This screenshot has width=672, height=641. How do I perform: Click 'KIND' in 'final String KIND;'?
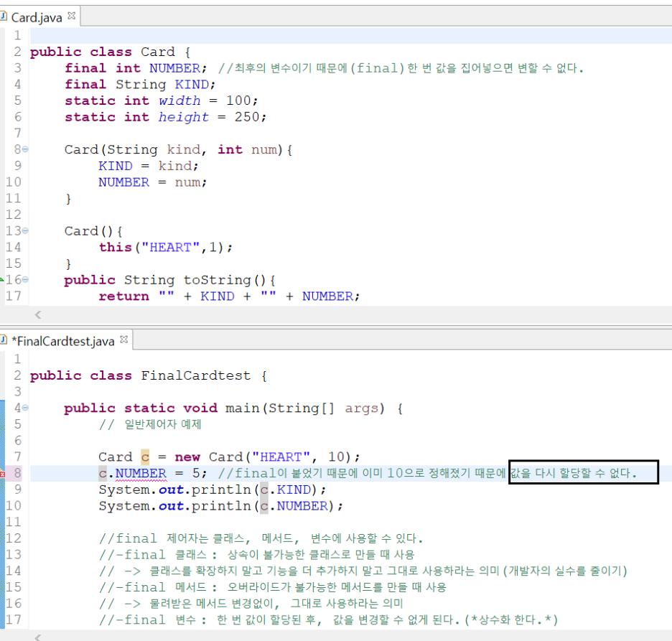click(x=192, y=85)
